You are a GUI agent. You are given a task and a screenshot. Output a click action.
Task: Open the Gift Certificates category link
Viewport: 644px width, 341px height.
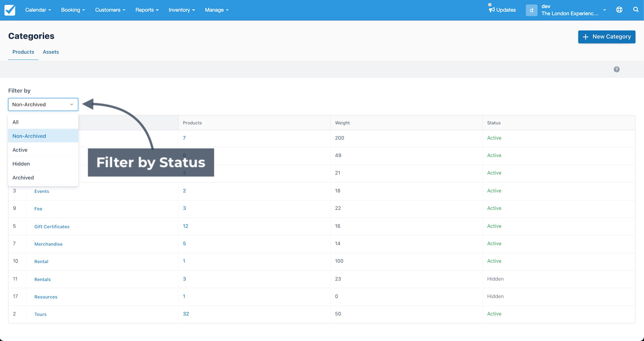click(x=52, y=226)
